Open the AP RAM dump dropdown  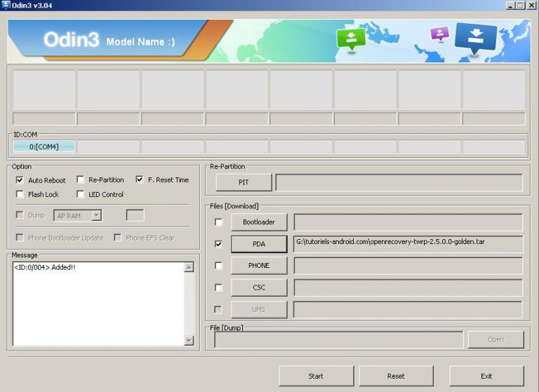pyautogui.click(x=97, y=215)
